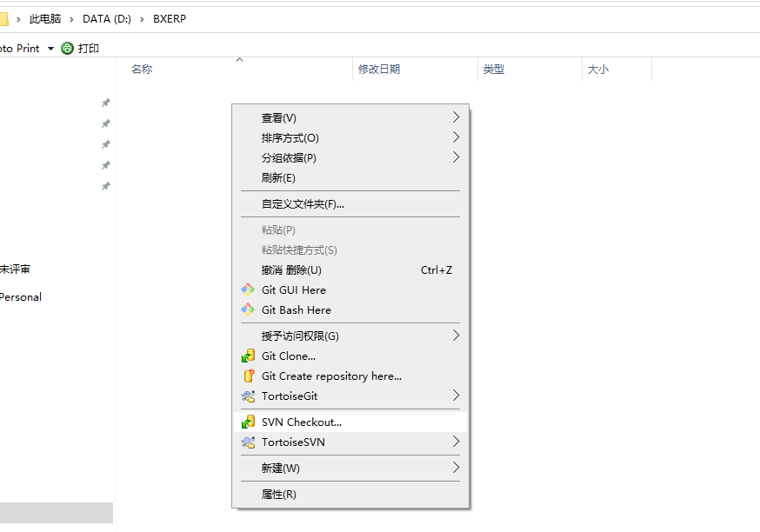The image size is (760, 532).
Task: Expand arrow next to 分组依据(P)
Action: (x=456, y=157)
